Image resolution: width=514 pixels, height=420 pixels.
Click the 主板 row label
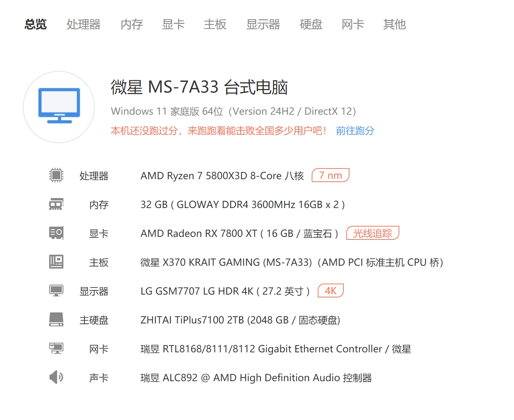tap(99, 262)
